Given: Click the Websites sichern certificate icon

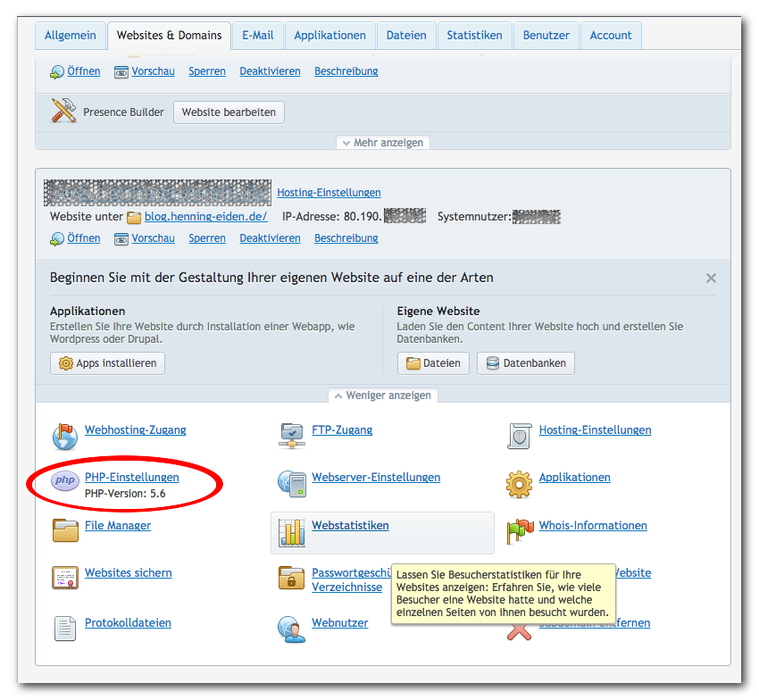Looking at the screenshot, I should coord(65,578).
